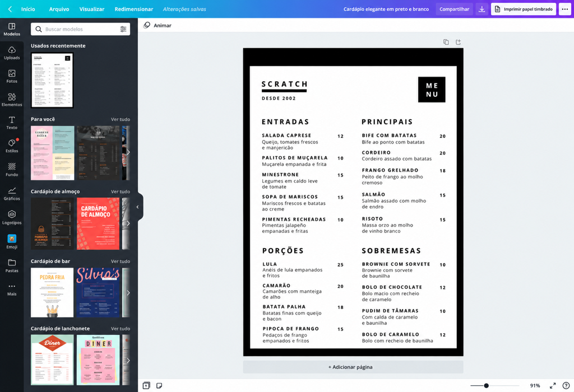The image size is (574, 392).
Task: Select the pink DINER template thumbnail
Action: [x=98, y=360]
